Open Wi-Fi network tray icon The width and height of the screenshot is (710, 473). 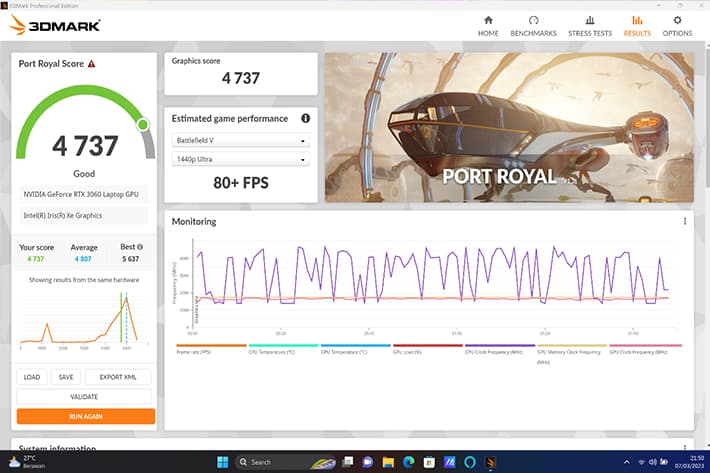[x=642, y=462]
